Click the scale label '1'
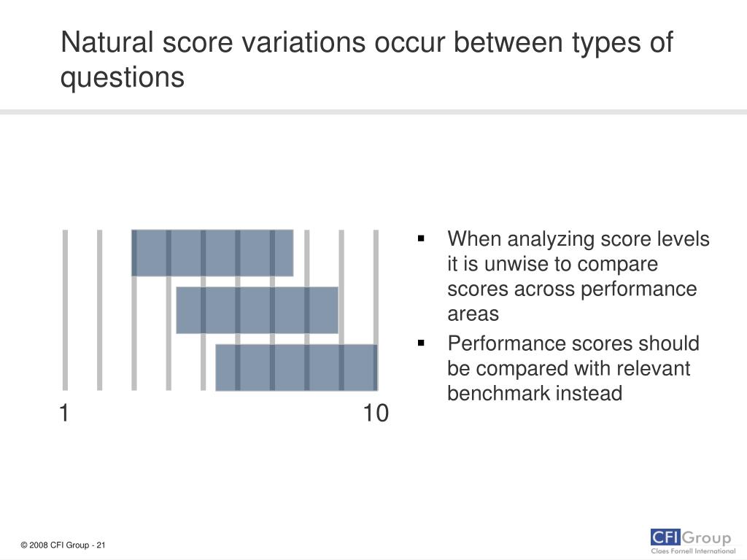This screenshot has width=747, height=560. tap(64, 413)
